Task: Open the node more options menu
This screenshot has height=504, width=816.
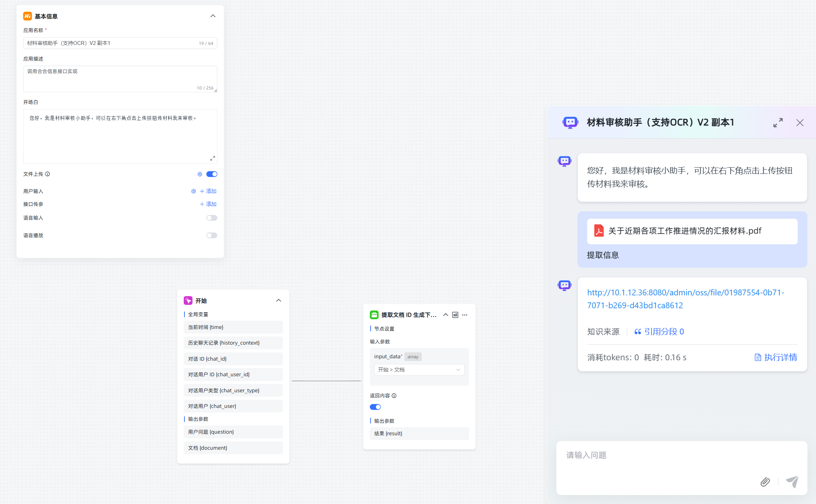Action: click(x=464, y=315)
